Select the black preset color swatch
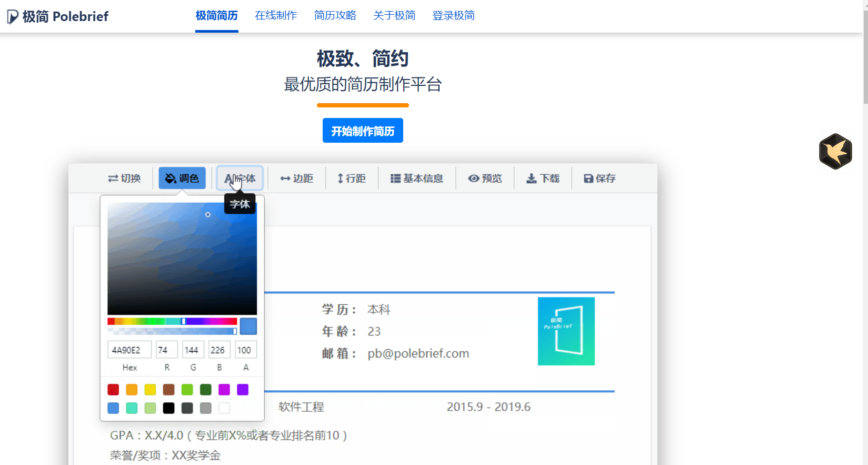Image resolution: width=868 pixels, height=465 pixels. tap(168, 408)
